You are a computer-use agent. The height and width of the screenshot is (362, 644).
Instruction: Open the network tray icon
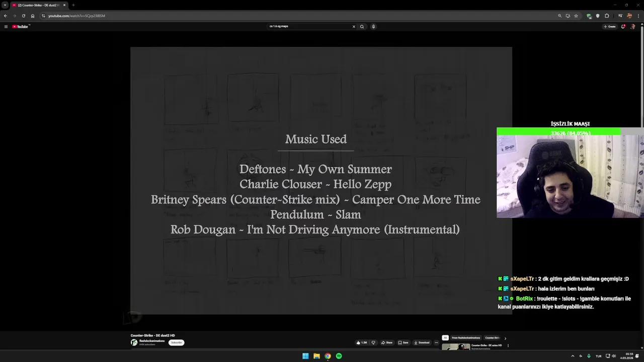[x=607, y=356]
